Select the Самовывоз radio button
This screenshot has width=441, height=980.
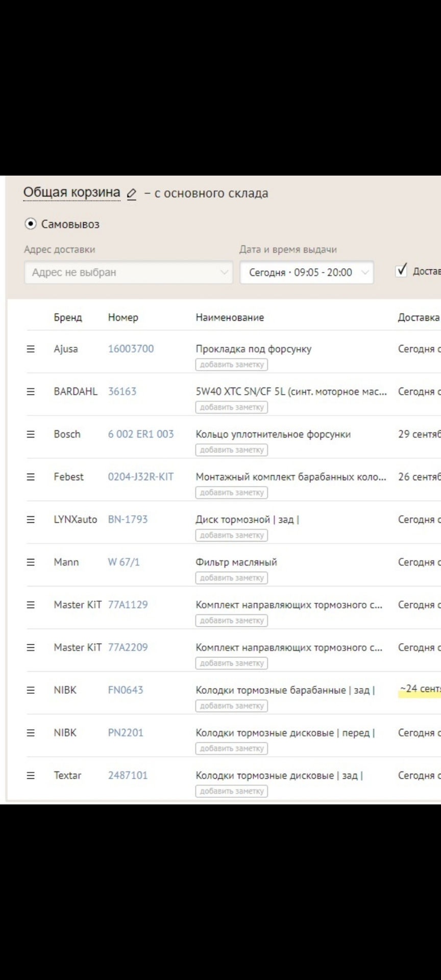[31, 224]
